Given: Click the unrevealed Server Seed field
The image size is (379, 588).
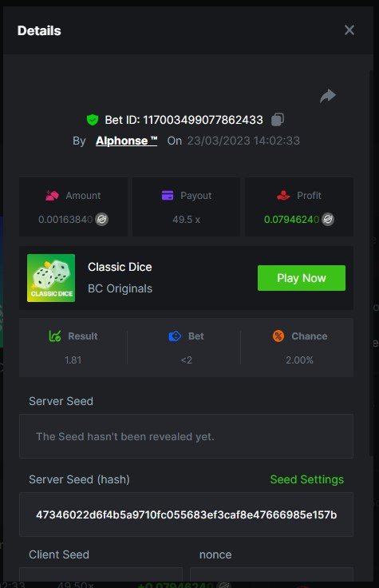Looking at the screenshot, I should [x=186, y=436].
